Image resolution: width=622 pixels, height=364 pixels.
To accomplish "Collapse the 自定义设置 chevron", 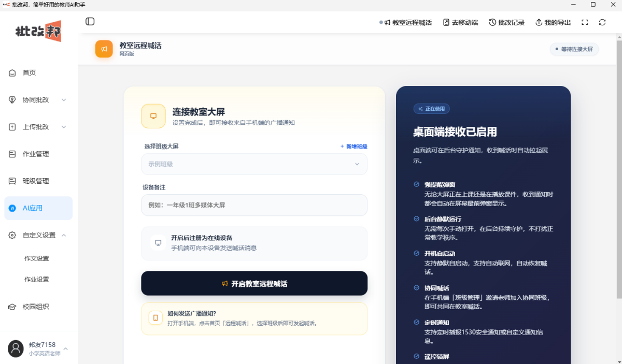I will coord(64,235).
